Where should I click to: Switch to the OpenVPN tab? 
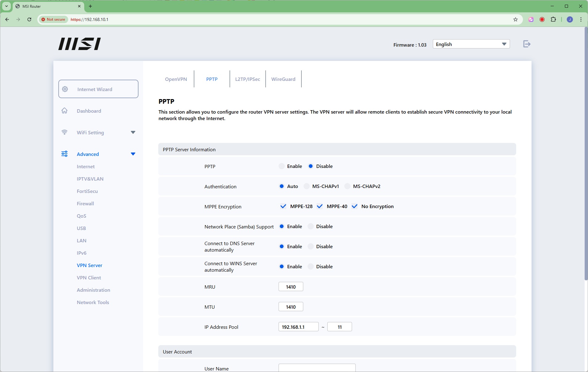tap(176, 79)
